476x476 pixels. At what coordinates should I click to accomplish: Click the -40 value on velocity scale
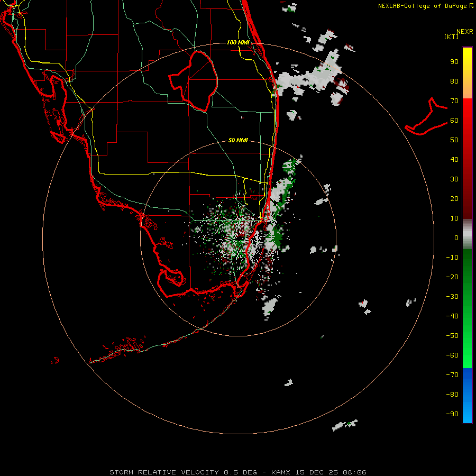point(452,316)
